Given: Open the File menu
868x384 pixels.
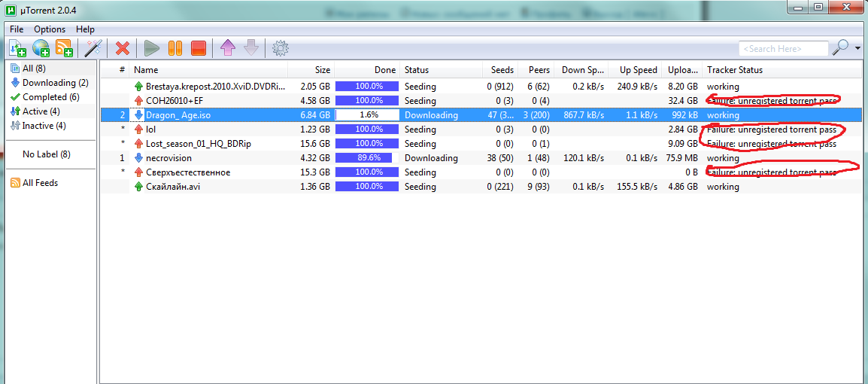Looking at the screenshot, I should pos(17,29).
